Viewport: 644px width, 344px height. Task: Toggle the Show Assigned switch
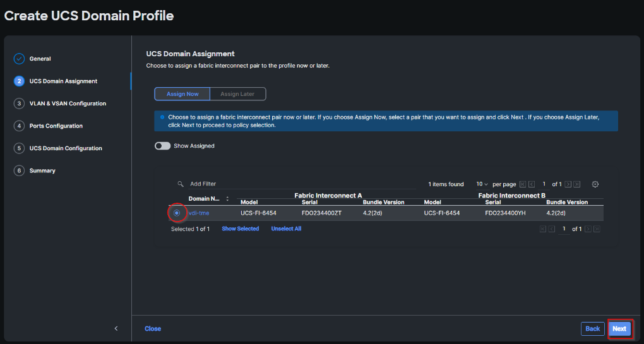[162, 146]
